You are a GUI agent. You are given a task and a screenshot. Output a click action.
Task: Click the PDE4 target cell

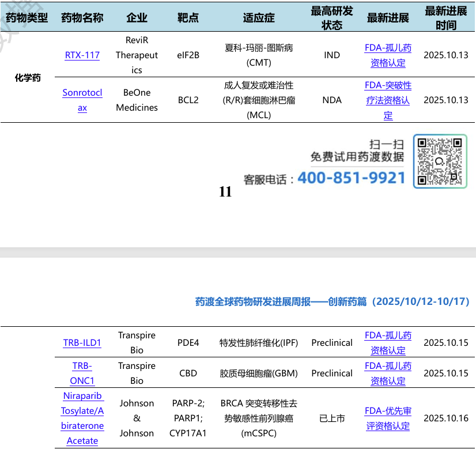[x=188, y=343]
